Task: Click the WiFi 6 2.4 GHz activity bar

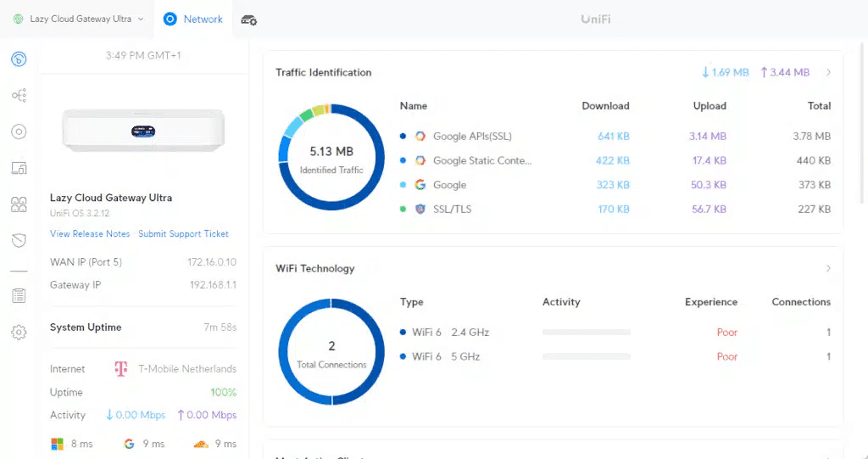Action: coord(586,333)
